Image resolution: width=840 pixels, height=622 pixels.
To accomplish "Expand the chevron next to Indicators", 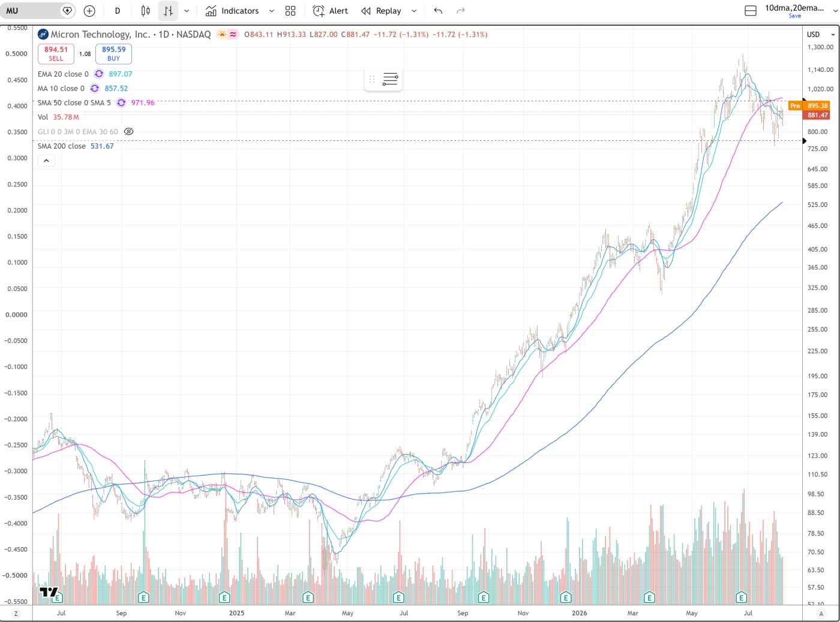I will [x=271, y=11].
